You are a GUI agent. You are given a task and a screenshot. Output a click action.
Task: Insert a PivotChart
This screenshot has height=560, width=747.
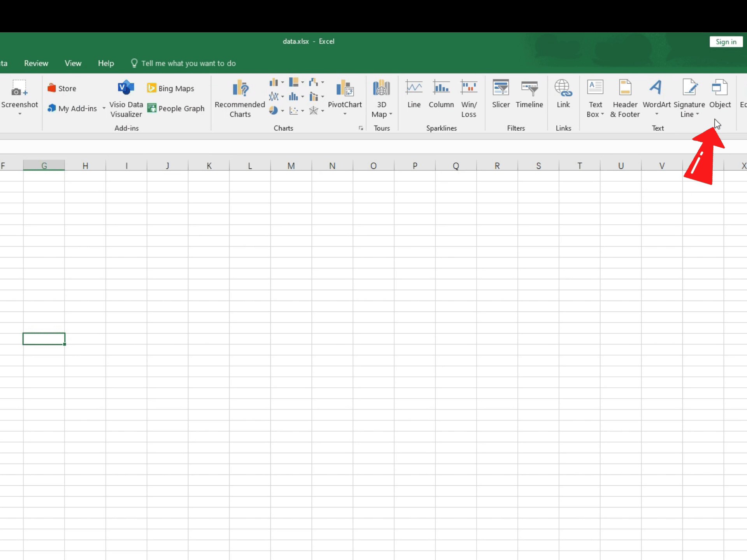345,89
